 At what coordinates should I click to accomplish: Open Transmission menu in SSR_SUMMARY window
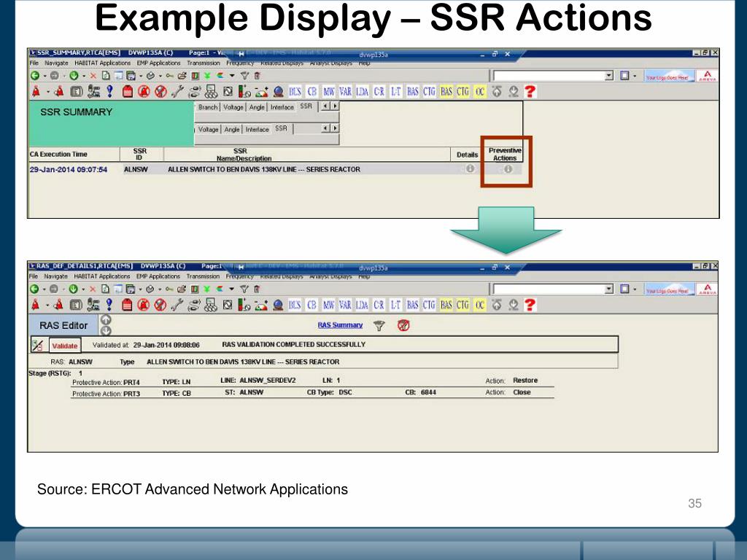204,63
